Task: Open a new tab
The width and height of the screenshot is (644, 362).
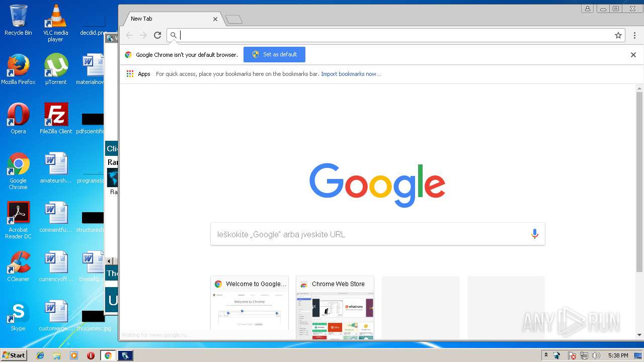Action: [x=234, y=20]
